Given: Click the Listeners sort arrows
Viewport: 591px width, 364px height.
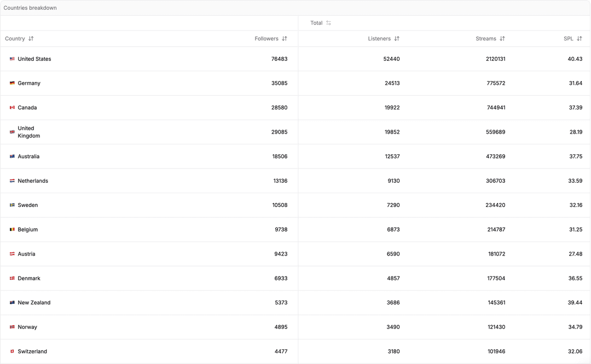Looking at the screenshot, I should (x=396, y=38).
